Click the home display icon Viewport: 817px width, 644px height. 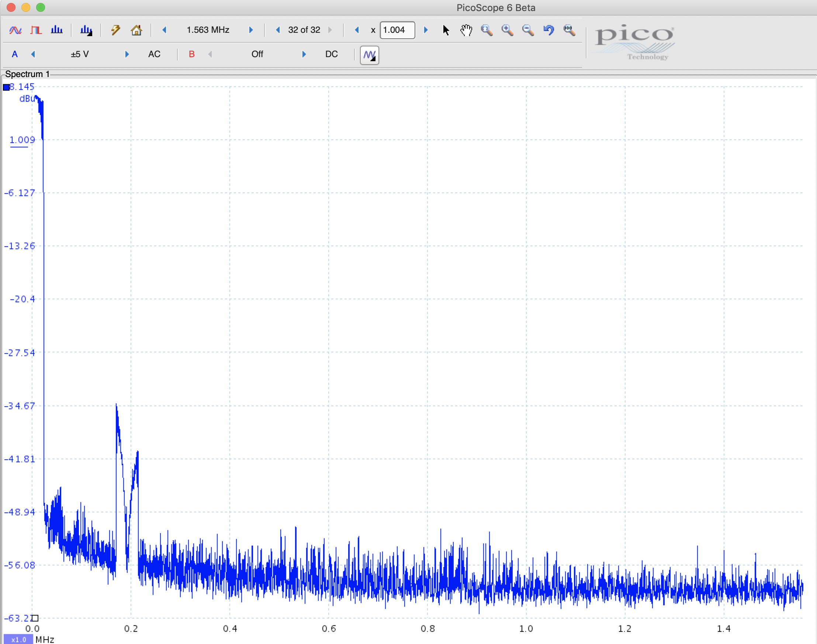click(136, 30)
